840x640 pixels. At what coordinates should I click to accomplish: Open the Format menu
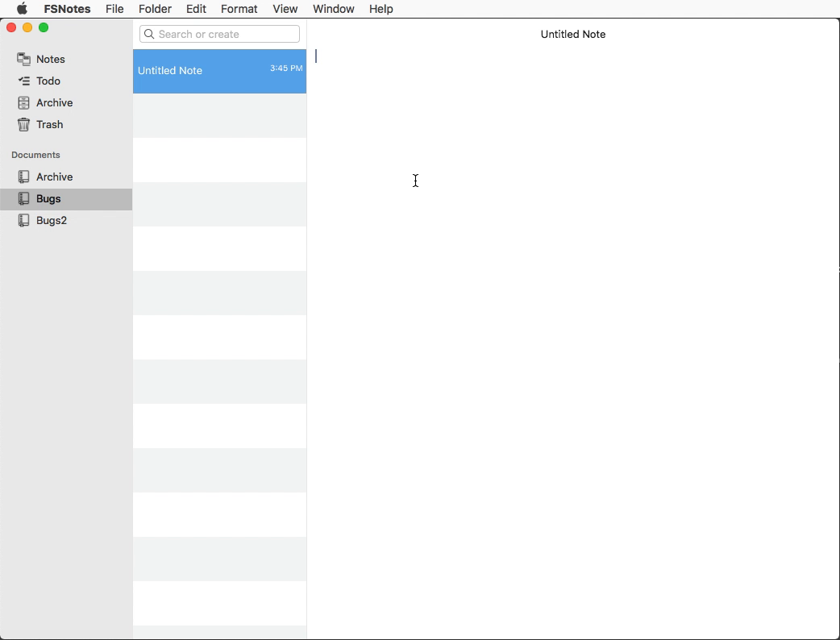pyautogui.click(x=239, y=9)
